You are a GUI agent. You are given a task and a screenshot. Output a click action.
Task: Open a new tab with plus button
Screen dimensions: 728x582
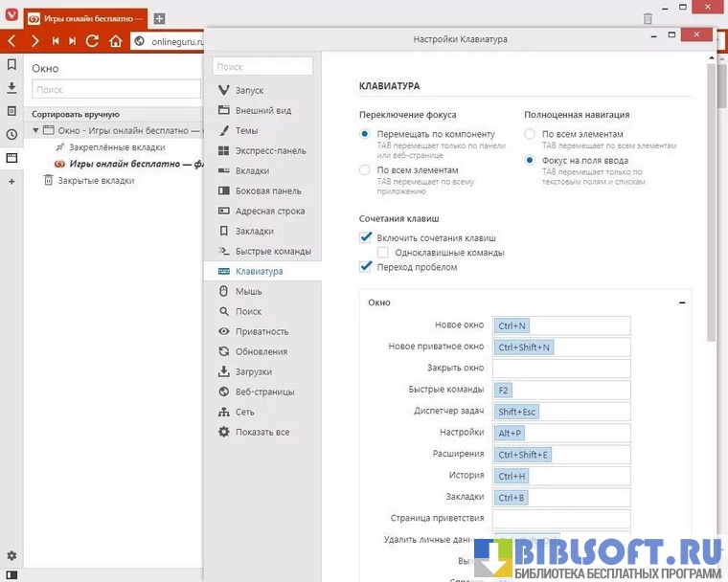point(159,18)
